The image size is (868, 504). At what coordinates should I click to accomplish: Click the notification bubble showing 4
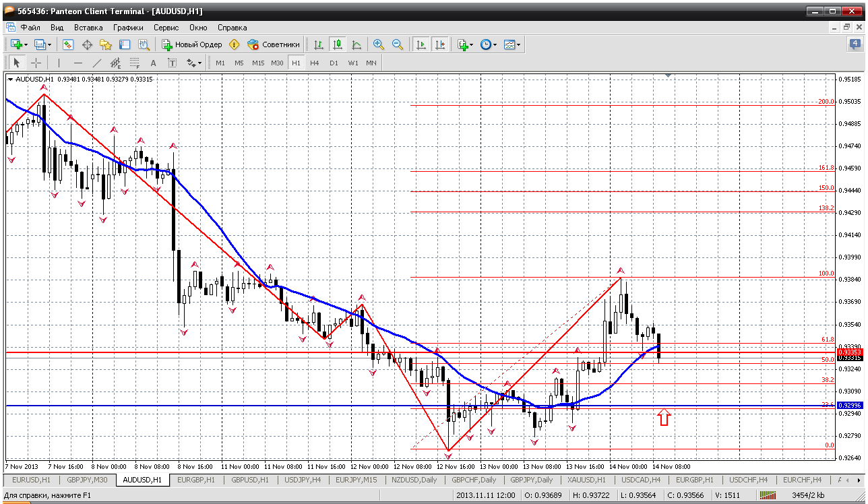tap(855, 44)
